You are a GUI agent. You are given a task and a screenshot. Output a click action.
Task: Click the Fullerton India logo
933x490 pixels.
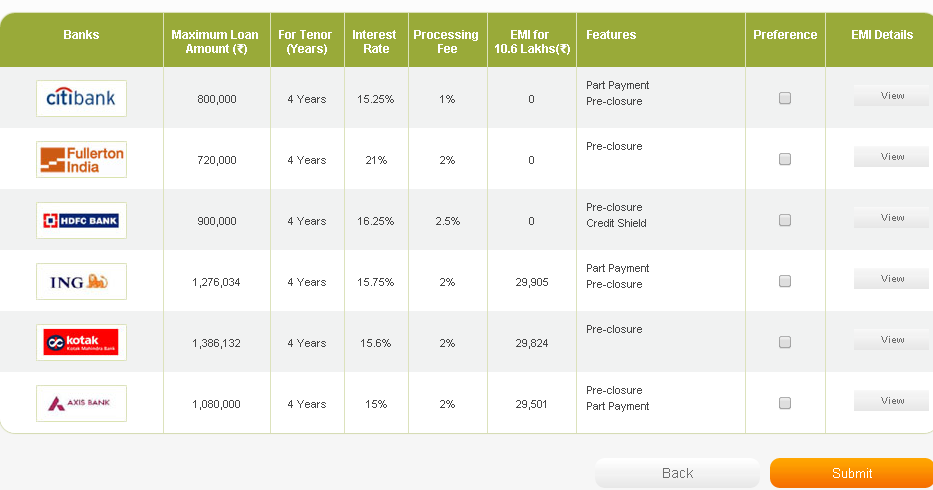(x=81, y=159)
